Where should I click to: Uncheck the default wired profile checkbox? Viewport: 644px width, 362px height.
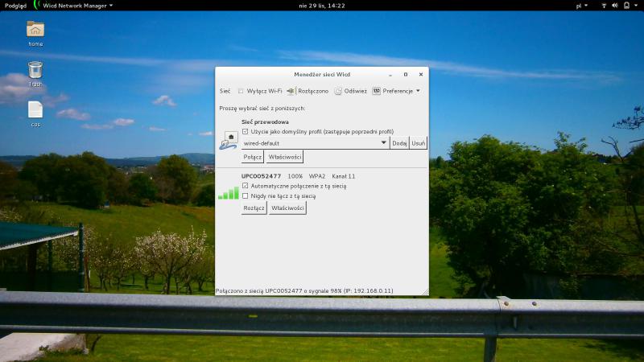tap(246, 131)
